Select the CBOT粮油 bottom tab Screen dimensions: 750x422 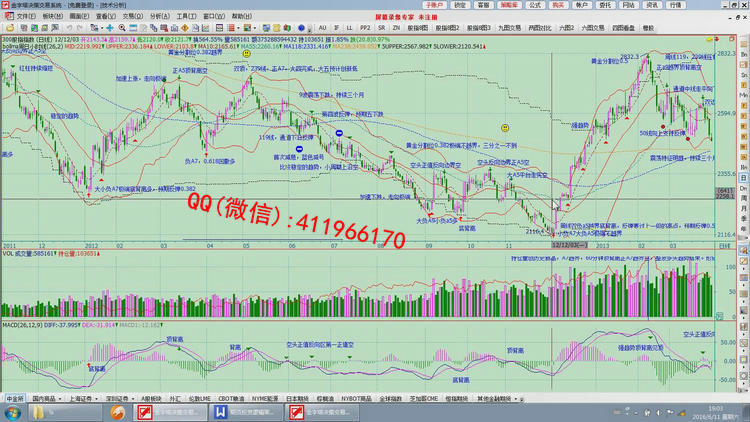(231, 398)
